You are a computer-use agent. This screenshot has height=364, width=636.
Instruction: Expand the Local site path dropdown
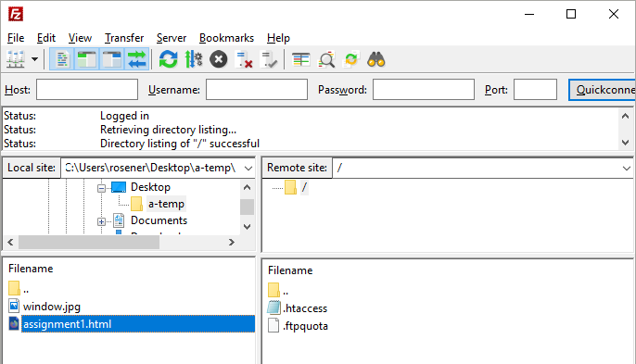tap(248, 168)
